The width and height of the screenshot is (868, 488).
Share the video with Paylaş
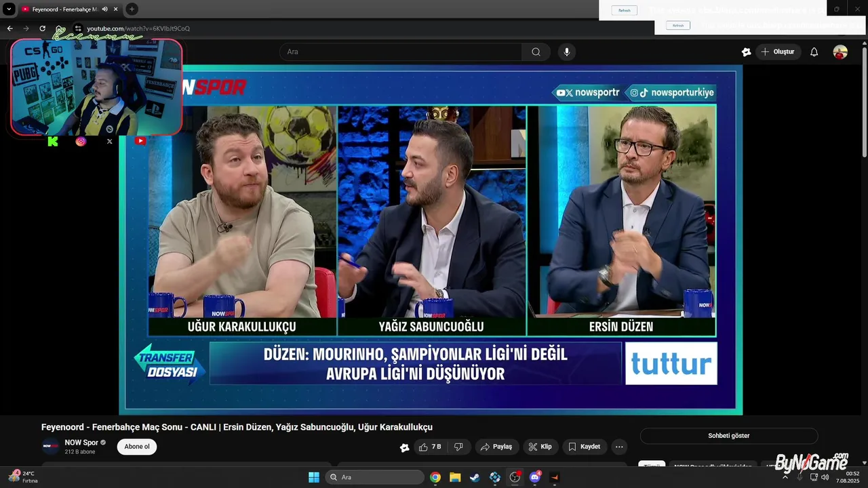[x=496, y=447]
